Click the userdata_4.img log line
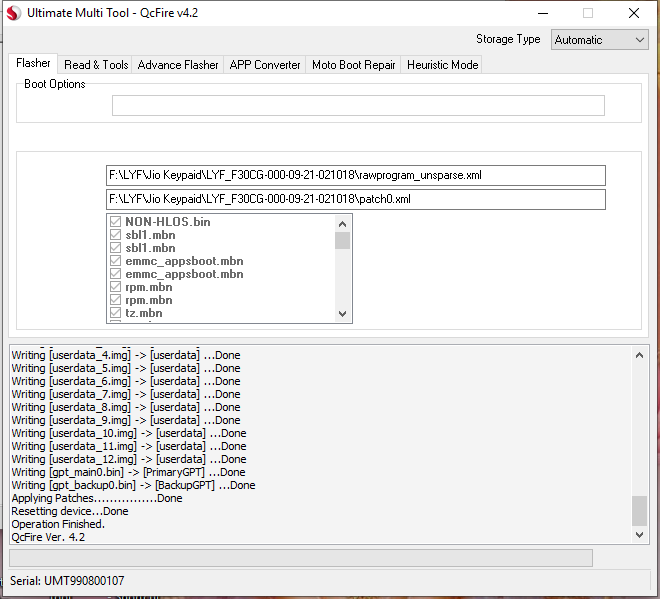660x599 pixels. coord(126,355)
